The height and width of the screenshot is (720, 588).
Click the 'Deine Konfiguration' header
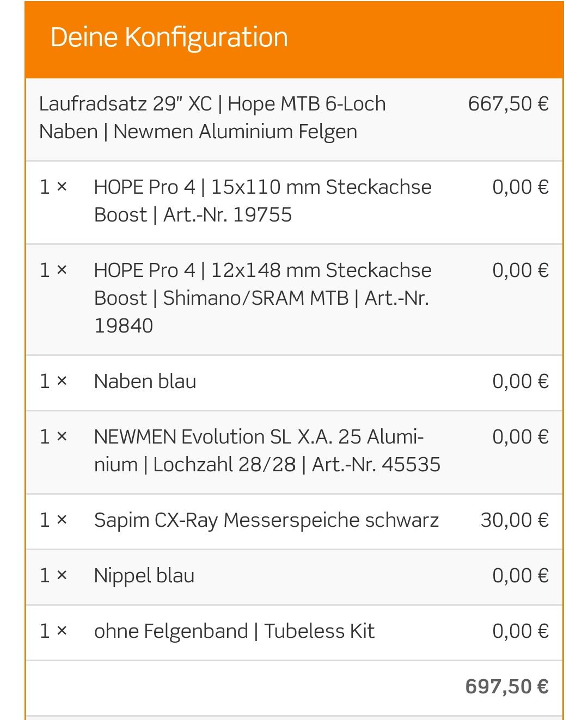(169, 38)
